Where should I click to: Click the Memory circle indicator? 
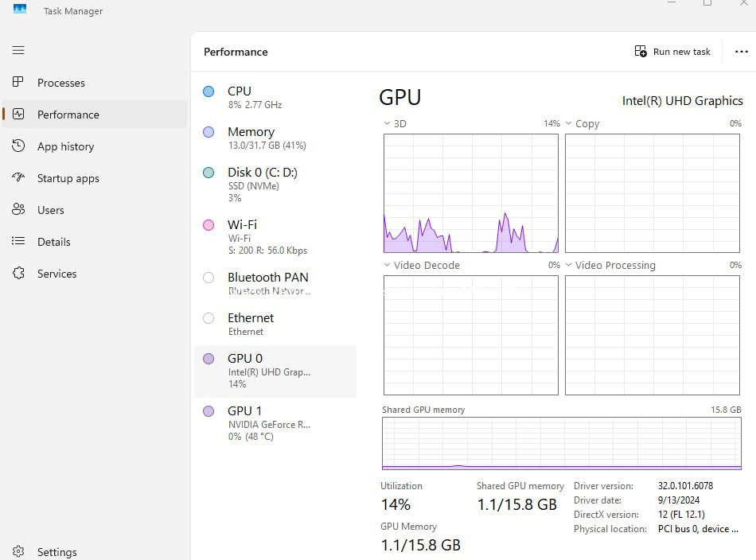coord(208,132)
